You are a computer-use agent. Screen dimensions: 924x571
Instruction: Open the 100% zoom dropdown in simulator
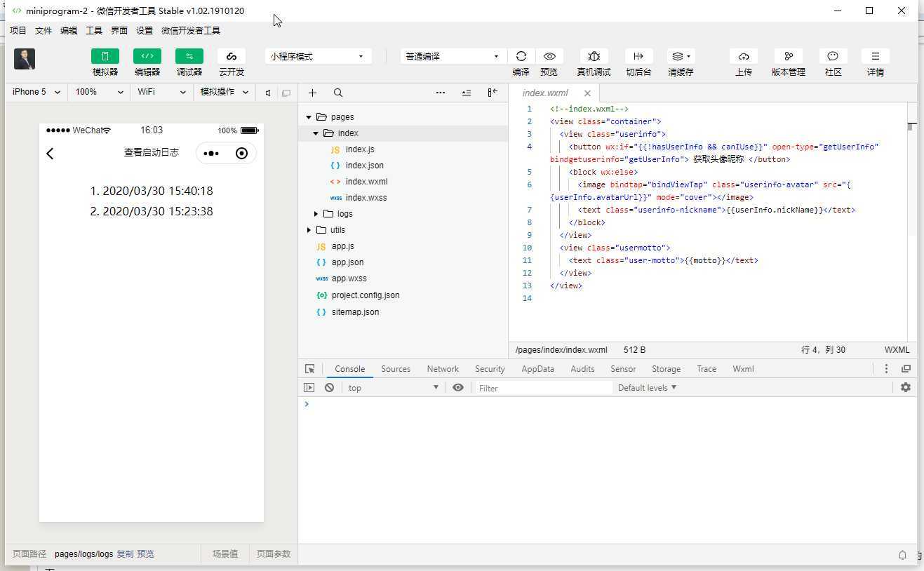[99, 92]
